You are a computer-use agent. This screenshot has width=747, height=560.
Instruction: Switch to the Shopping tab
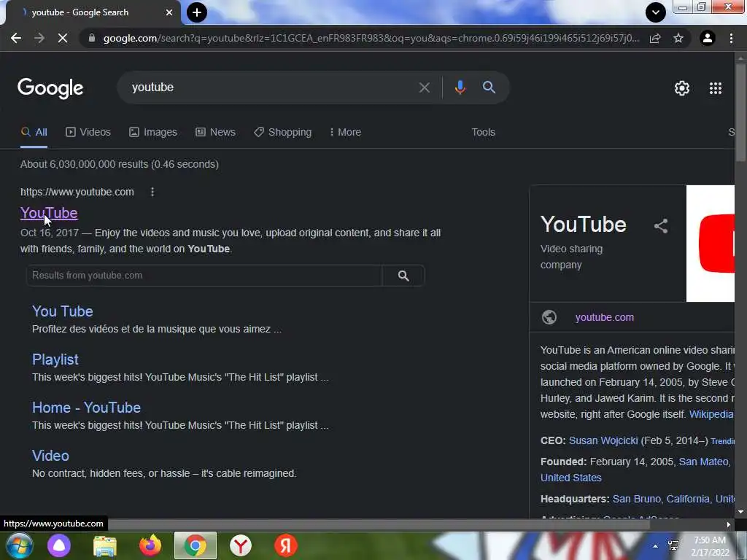(x=282, y=133)
